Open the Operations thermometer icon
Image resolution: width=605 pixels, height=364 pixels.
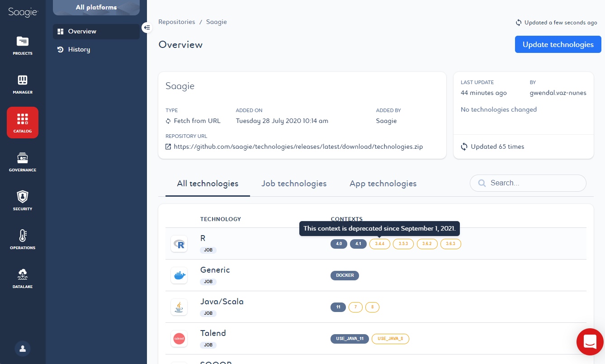tap(23, 236)
